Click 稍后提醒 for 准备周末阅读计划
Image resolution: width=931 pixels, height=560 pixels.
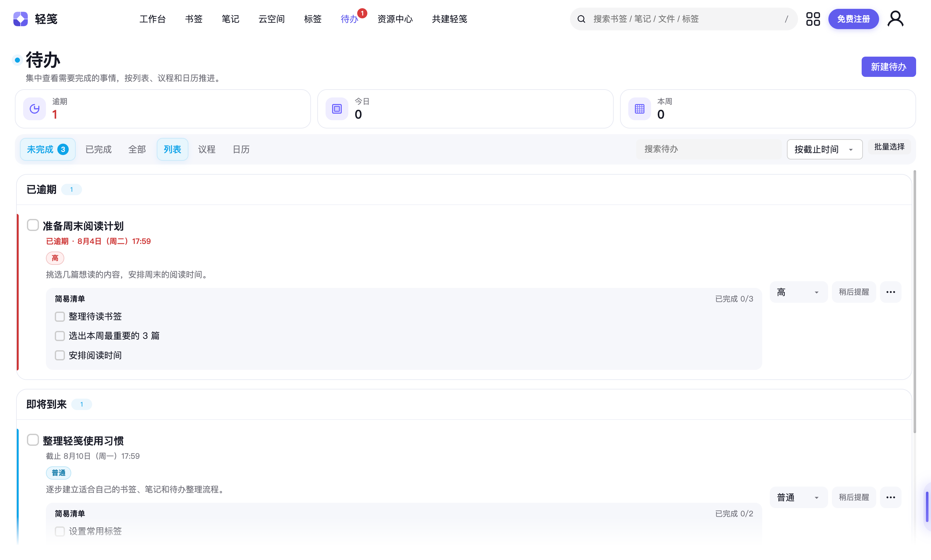[x=853, y=292]
